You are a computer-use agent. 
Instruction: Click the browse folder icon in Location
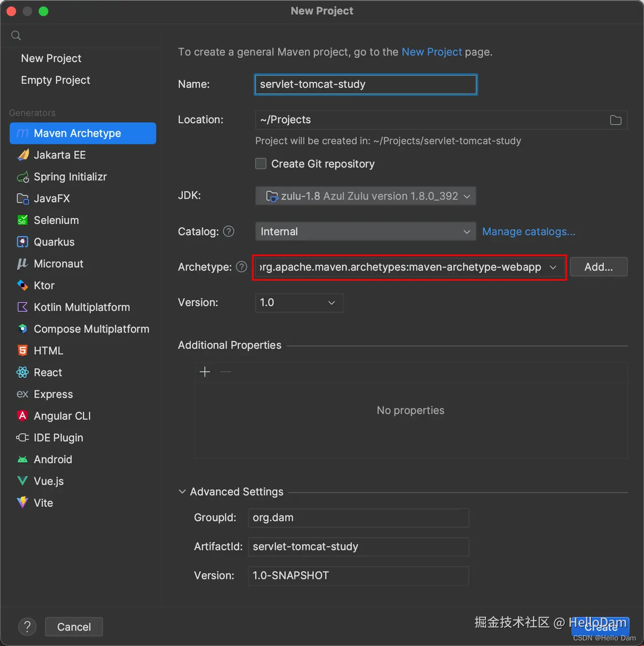tap(615, 120)
